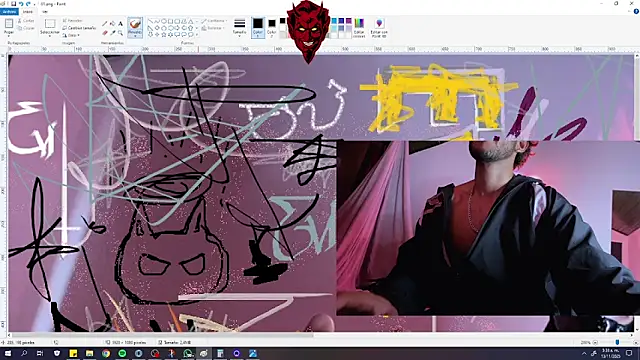Expand the Seleccionar dropdown arrow
640x360 pixels.
[x=50, y=36]
